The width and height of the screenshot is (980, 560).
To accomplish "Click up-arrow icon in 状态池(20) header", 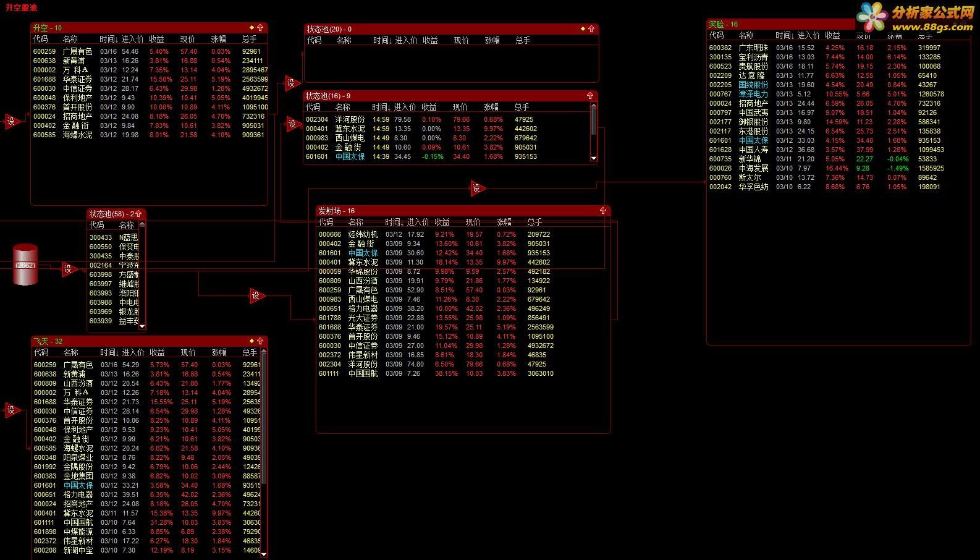I will 591,29.
